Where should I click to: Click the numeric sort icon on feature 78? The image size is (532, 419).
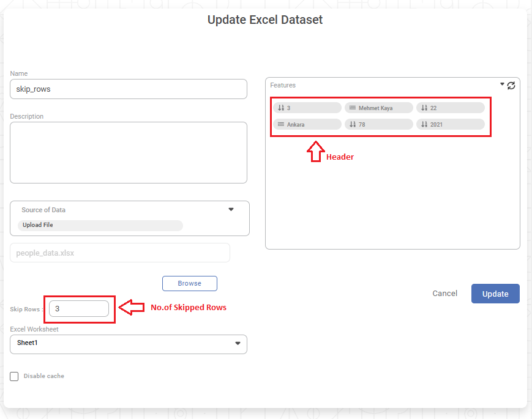[353, 124]
